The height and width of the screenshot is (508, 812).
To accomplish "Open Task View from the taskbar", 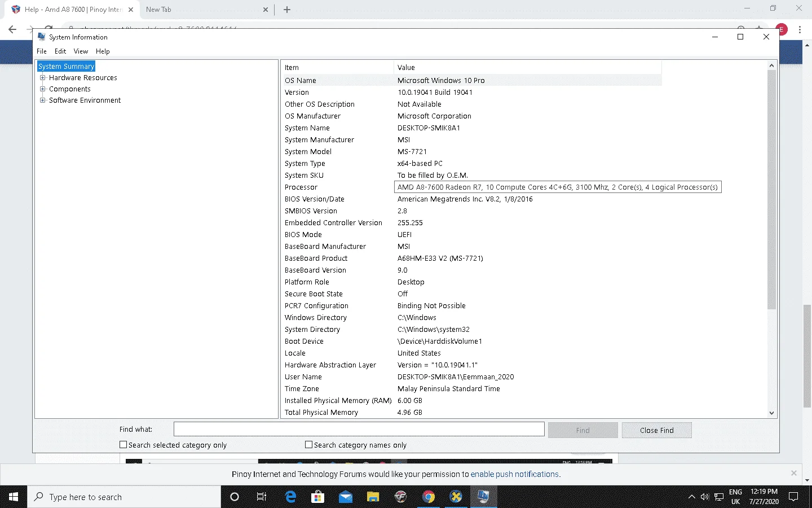I will [262, 497].
